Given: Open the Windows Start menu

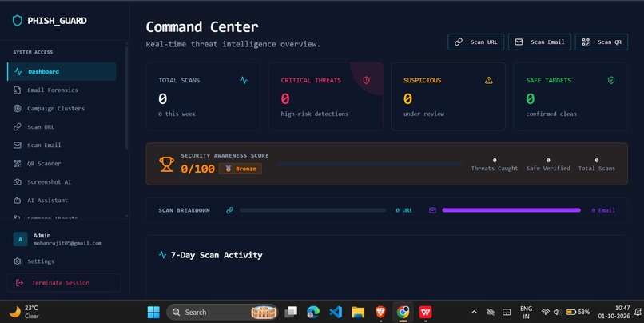Looking at the screenshot, I should [x=153, y=313].
